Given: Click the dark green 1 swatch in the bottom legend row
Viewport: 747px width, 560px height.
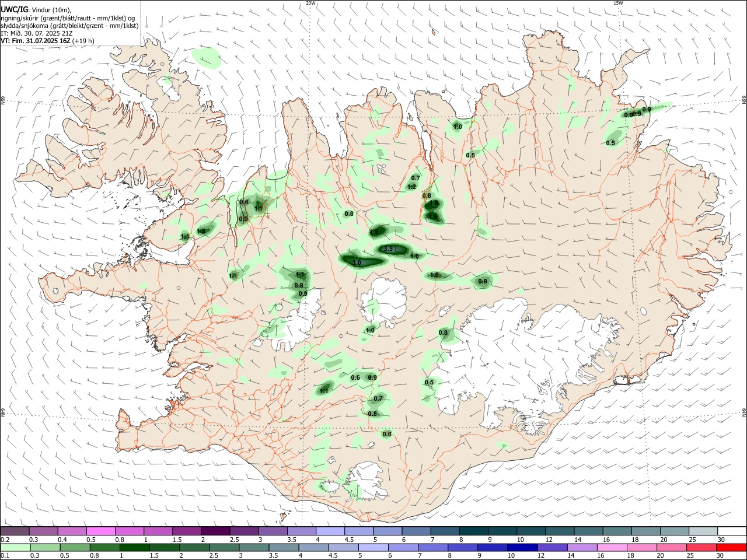Looking at the screenshot, I should click(135, 548).
